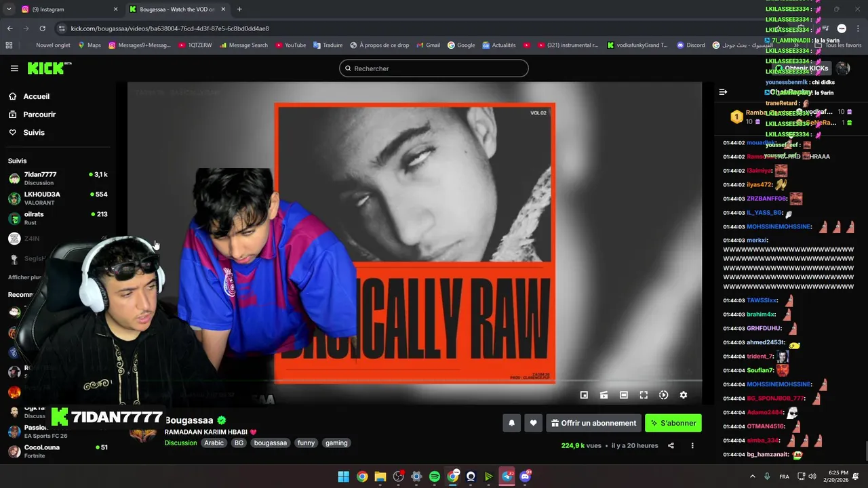This screenshot has height=488, width=868.
Task: Click the verified badge next to Bougassaa
Action: [x=222, y=420]
